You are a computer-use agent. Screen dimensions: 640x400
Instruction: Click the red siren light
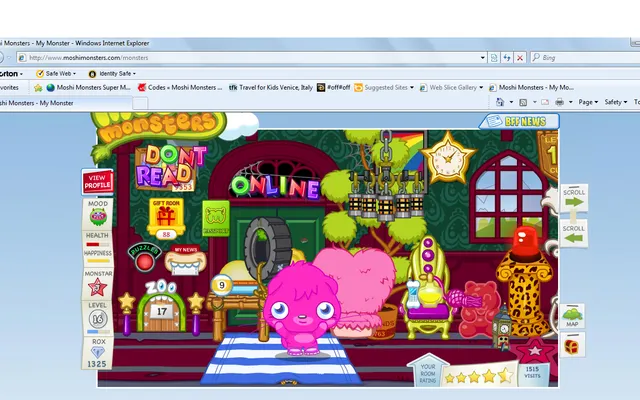tap(525, 244)
